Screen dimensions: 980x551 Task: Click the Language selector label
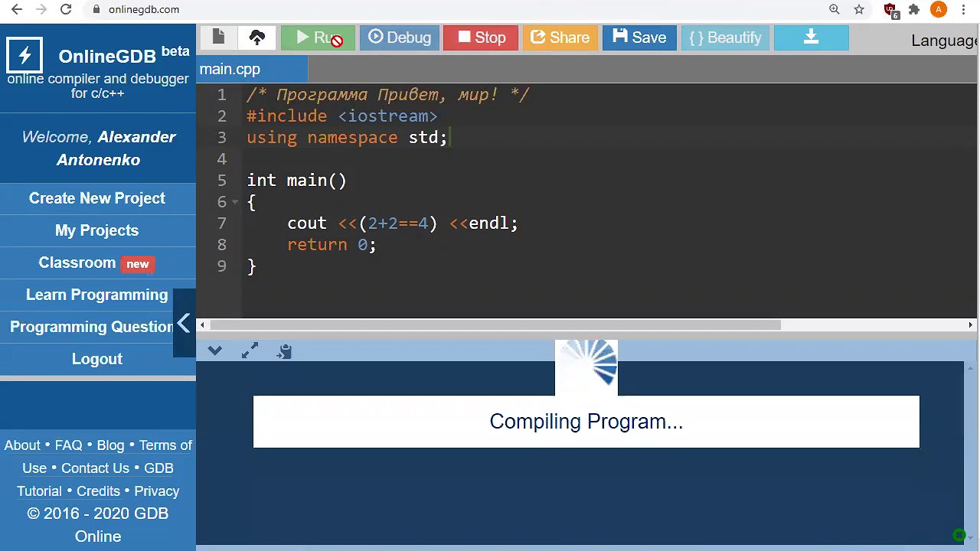(945, 41)
